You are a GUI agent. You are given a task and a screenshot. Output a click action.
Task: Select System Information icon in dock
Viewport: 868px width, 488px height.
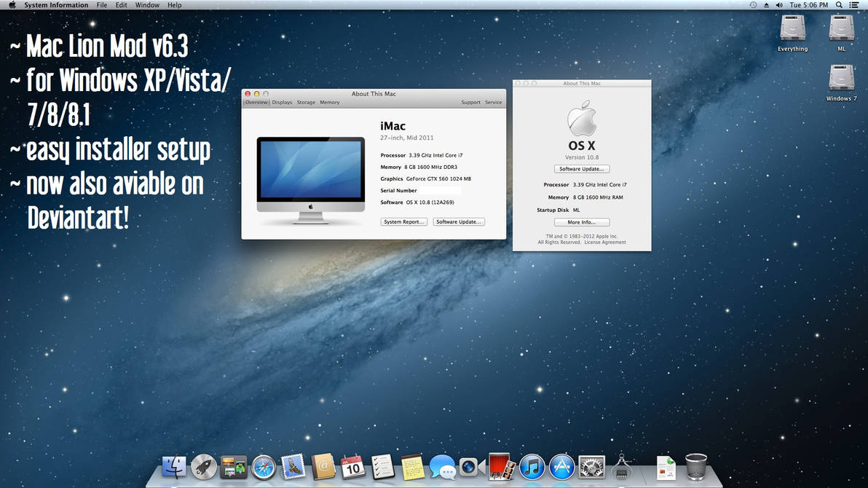coord(621,467)
